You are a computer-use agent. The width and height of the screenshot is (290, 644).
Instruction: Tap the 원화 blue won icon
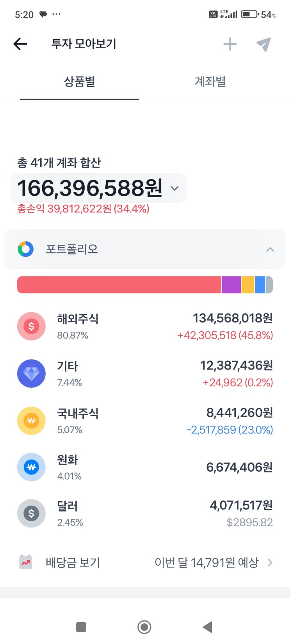click(x=31, y=467)
